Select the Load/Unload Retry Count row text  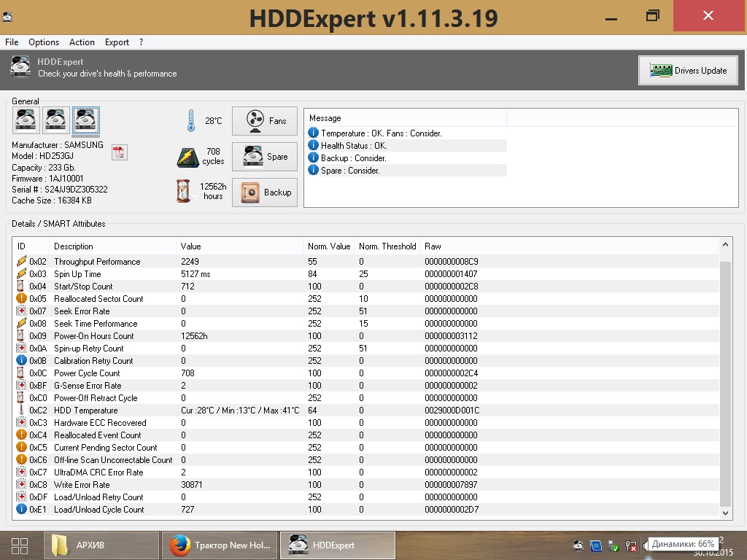pyautogui.click(x=98, y=497)
